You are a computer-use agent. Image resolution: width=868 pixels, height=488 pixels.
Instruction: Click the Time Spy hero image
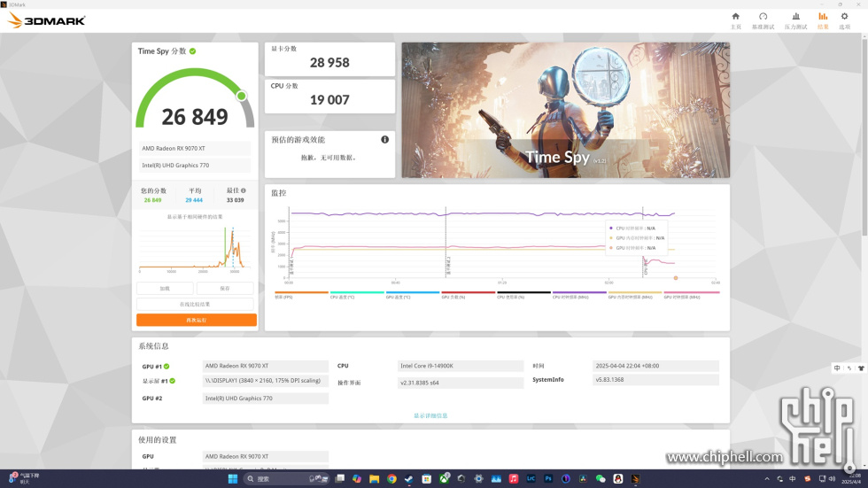coord(566,110)
